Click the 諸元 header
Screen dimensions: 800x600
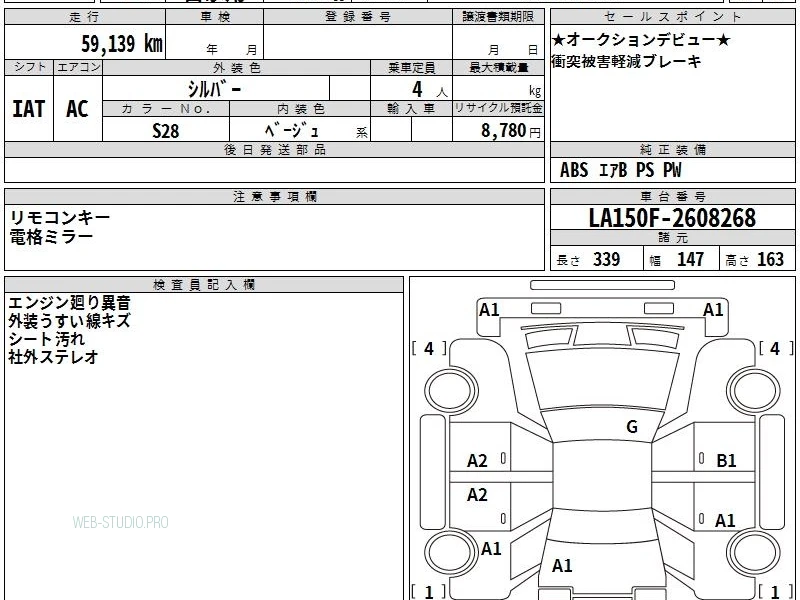coord(672,238)
